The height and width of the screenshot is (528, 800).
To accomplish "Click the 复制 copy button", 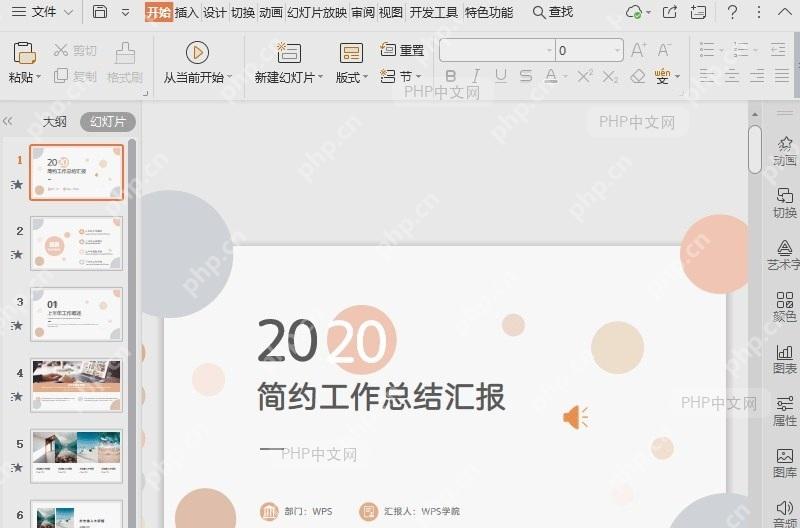I will [x=74, y=77].
